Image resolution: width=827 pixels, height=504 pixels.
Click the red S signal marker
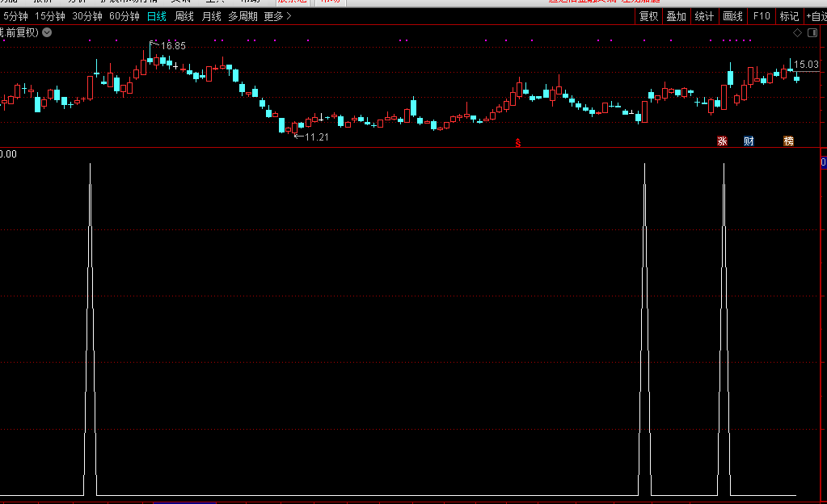pyautogui.click(x=518, y=143)
